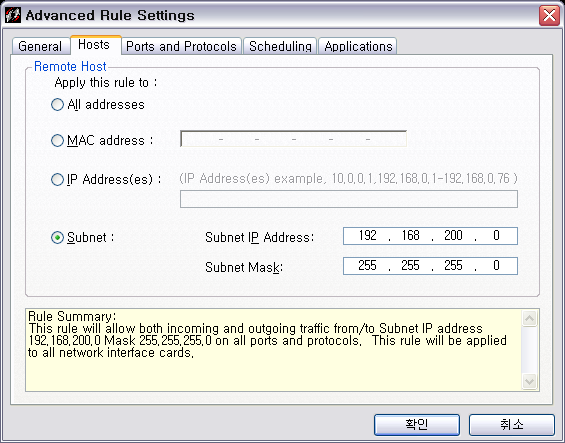Click the last octet of Subnet Mask
The height and width of the screenshot is (443, 565).
[496, 266]
